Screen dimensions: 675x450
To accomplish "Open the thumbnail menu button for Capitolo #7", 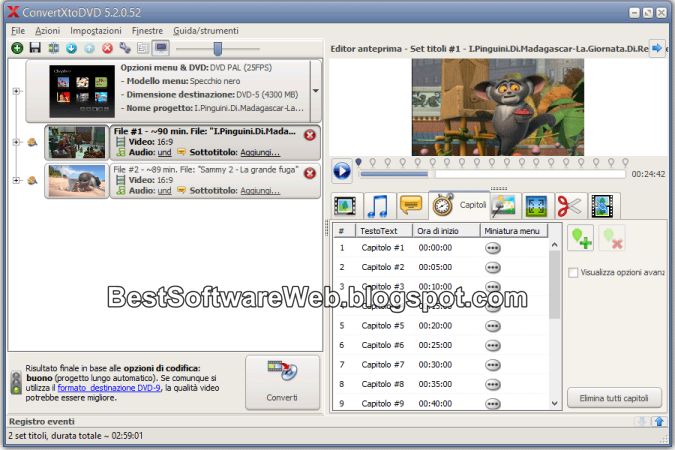I will point(493,365).
